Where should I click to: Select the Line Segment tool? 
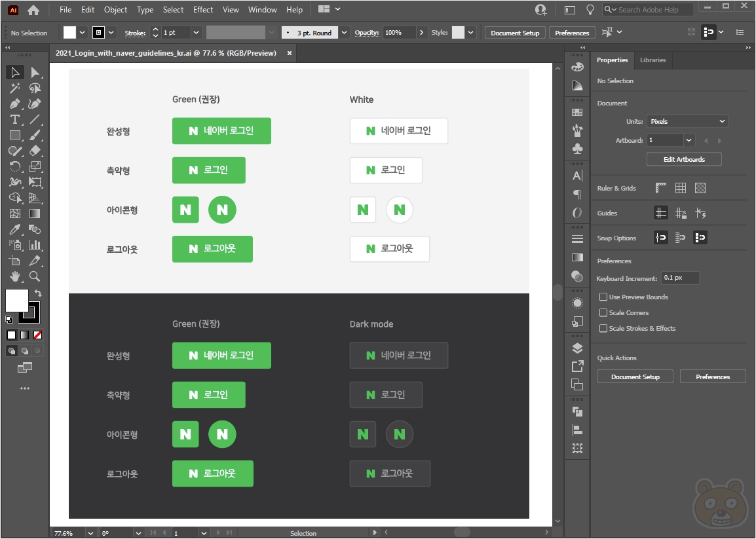click(x=35, y=120)
